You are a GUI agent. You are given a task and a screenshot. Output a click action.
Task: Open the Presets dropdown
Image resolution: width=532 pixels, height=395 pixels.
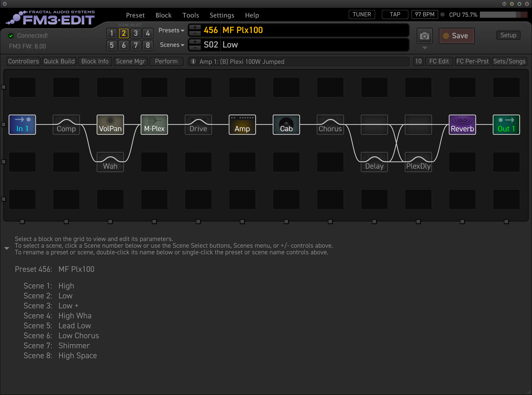click(x=171, y=30)
